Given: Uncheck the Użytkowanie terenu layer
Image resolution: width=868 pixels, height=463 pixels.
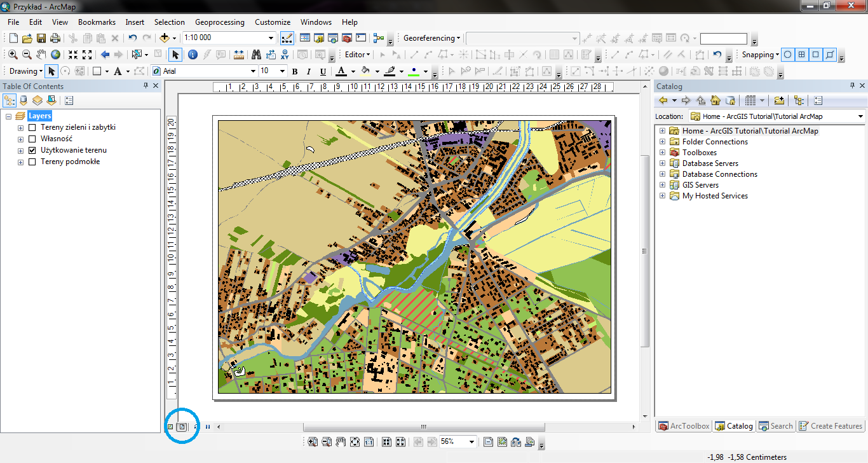Looking at the screenshot, I should point(32,150).
